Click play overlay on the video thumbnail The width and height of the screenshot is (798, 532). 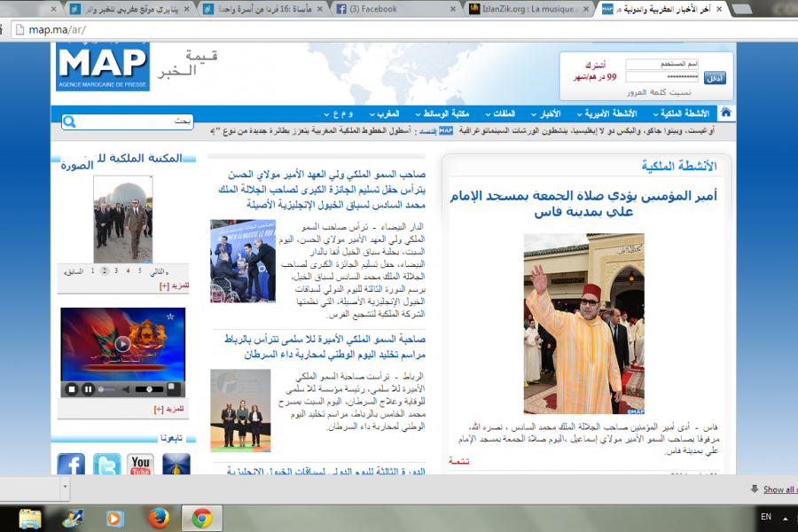(x=122, y=344)
